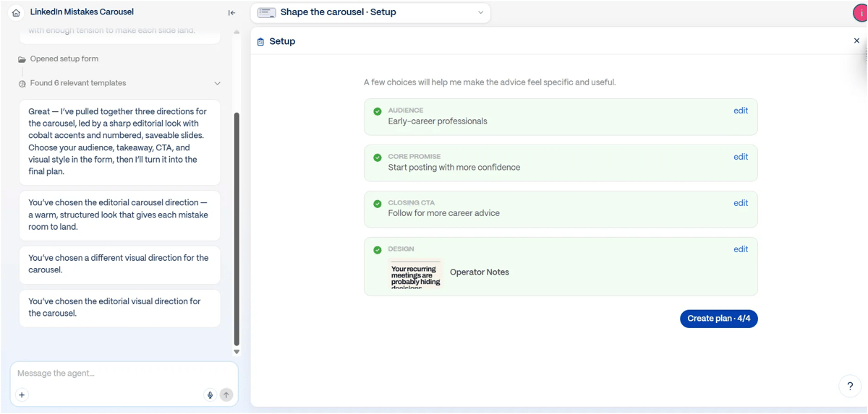
Task: Expand Found 6 relevant templates
Action: pyautogui.click(x=217, y=84)
